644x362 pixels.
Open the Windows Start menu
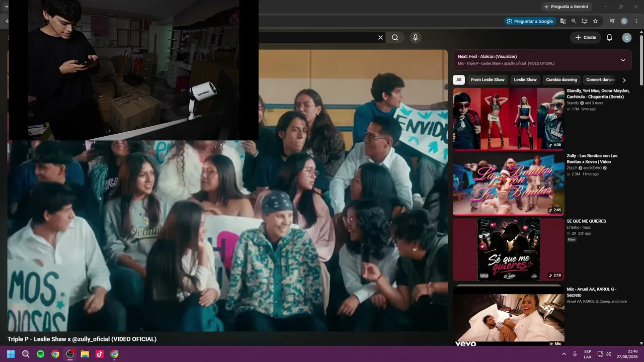(x=11, y=354)
